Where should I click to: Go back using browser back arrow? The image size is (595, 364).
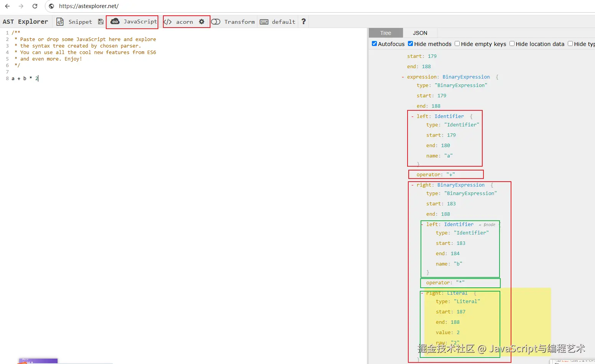point(7,6)
